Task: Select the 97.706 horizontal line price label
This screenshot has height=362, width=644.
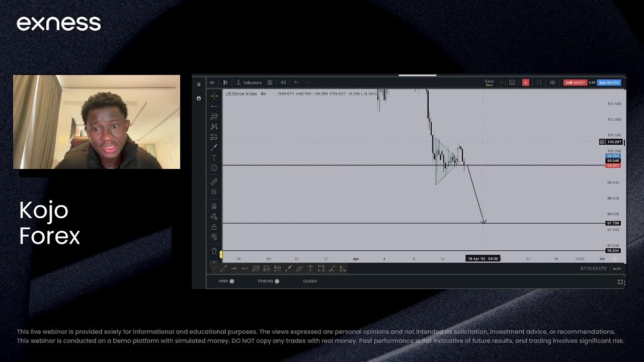Action: (x=613, y=223)
